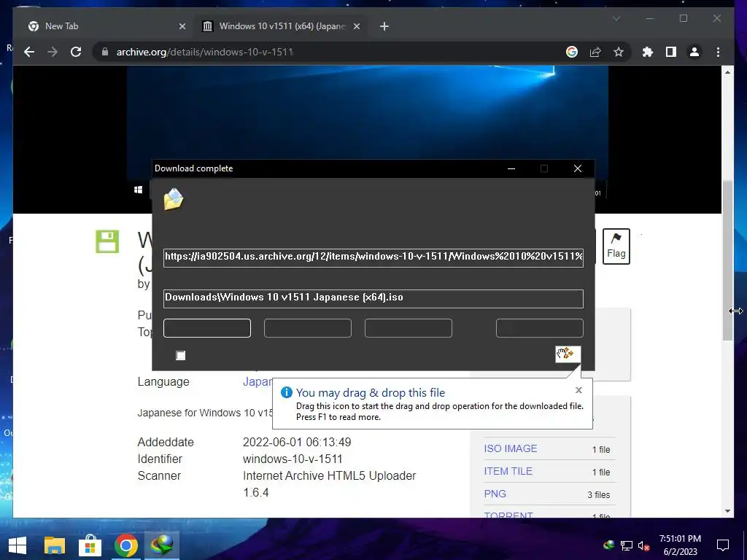Click the drag and drop file icon
The image size is (747, 560).
(568, 354)
